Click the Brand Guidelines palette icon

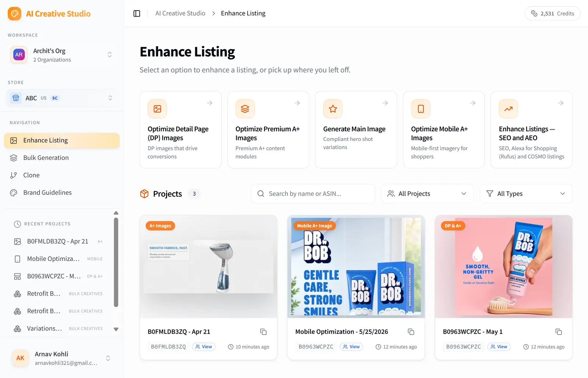14,193
